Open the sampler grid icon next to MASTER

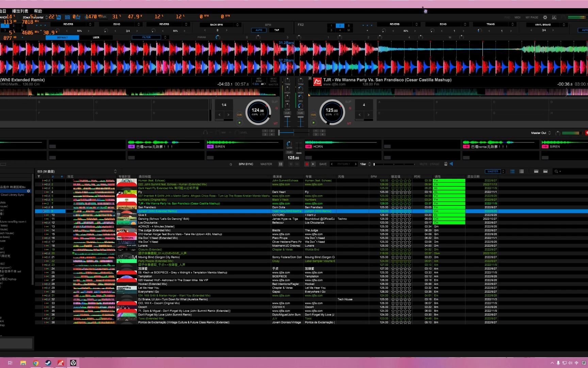click(x=281, y=164)
